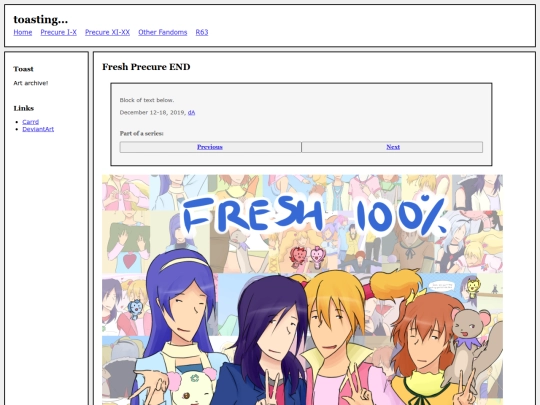Go to Precure I-X page
Viewport: 540px width, 405px height.
pos(59,32)
